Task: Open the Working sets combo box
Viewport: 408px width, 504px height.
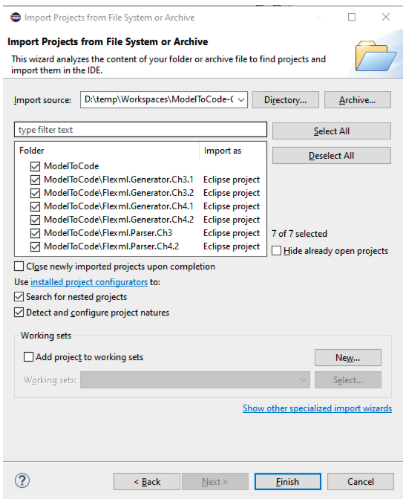Action: click(195, 380)
